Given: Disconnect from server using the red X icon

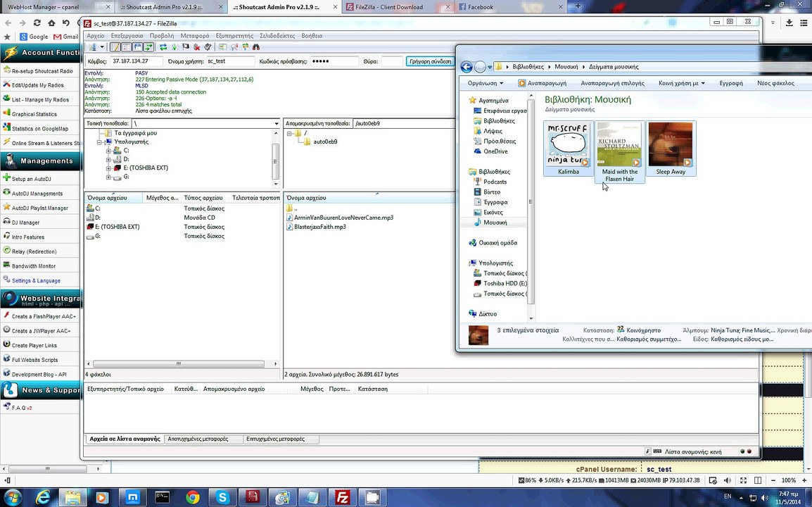Looking at the screenshot, I should click(197, 47).
